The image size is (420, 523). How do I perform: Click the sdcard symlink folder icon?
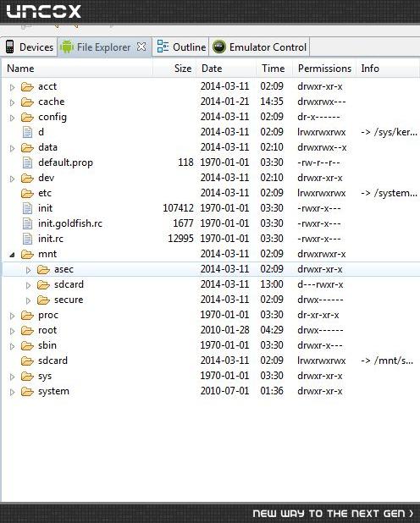tap(27, 361)
